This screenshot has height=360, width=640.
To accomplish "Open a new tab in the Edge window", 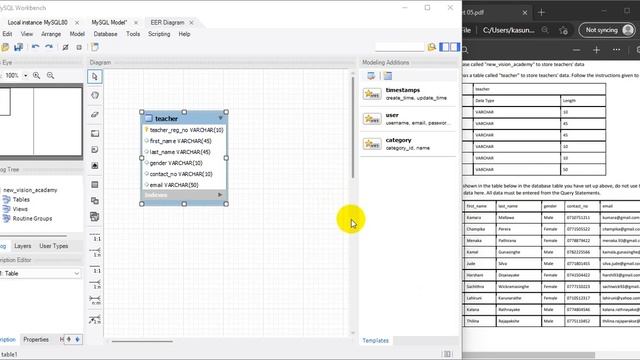I will pyautogui.click(x=542, y=12).
